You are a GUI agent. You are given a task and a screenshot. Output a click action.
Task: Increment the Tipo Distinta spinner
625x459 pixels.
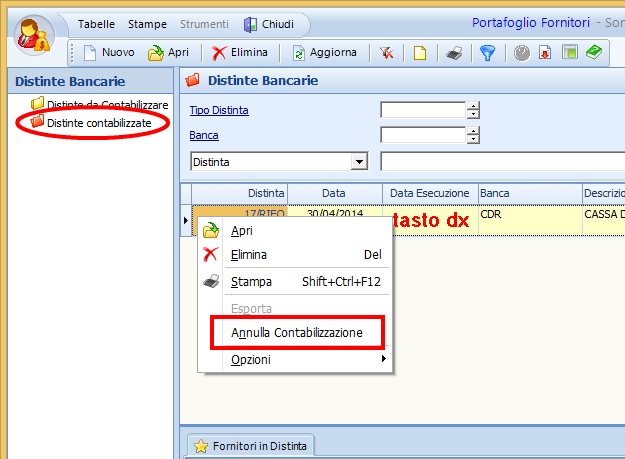(x=473, y=106)
